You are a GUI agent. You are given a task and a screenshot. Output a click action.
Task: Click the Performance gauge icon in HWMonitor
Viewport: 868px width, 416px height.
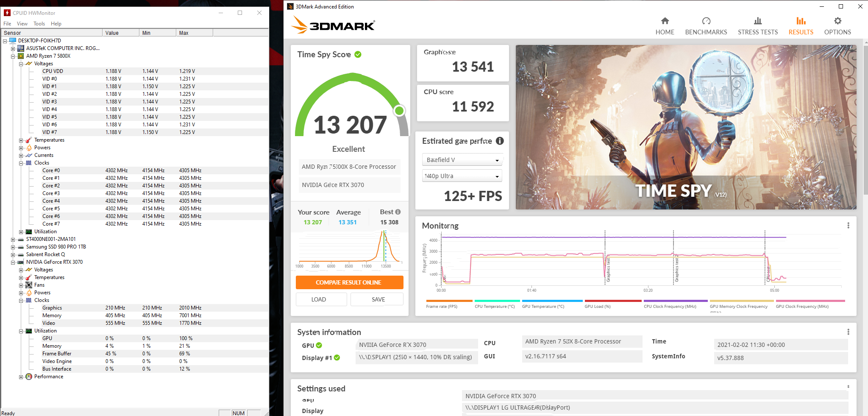[x=29, y=377]
